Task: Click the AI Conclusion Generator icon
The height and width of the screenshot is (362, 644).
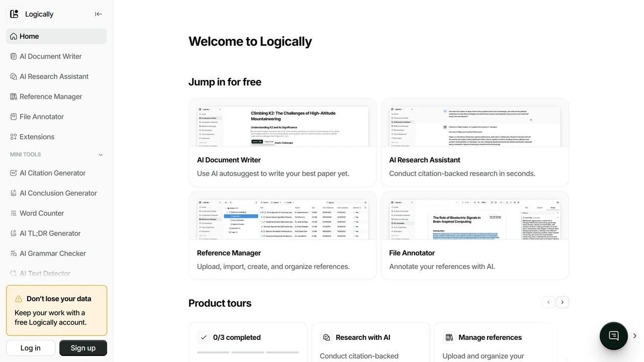Action: pos(14,193)
